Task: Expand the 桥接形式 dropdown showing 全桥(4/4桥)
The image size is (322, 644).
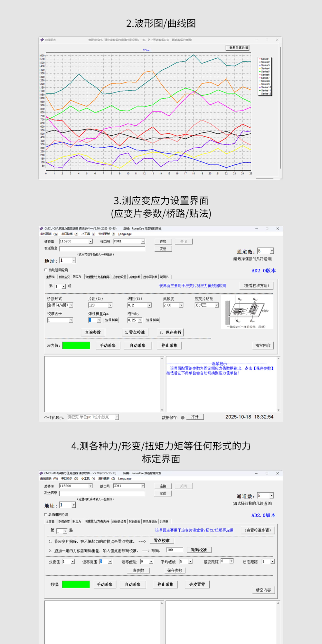Action: [x=71, y=305]
